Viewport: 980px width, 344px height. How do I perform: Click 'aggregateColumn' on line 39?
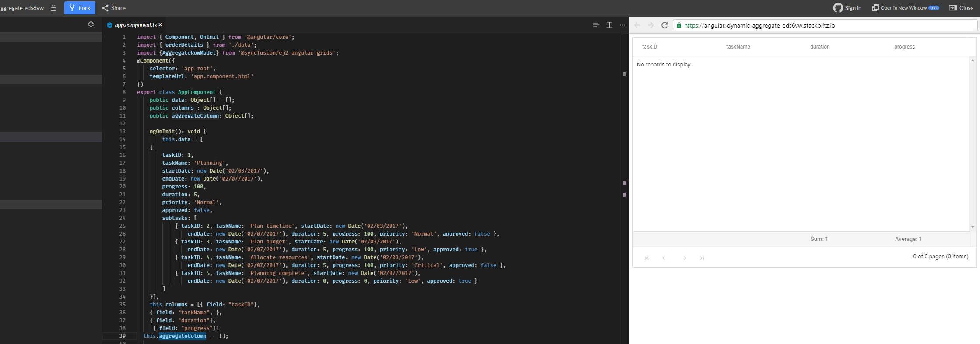pyautogui.click(x=183, y=336)
